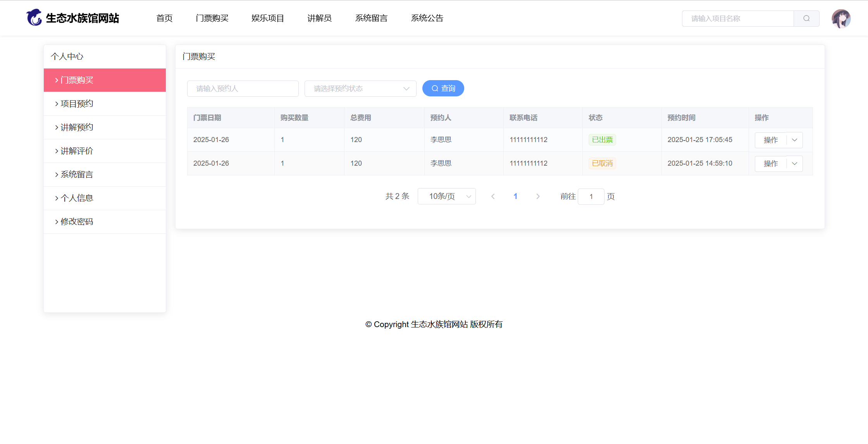868x444 pixels.
Task: Click the 查询 search button
Action: 443,89
